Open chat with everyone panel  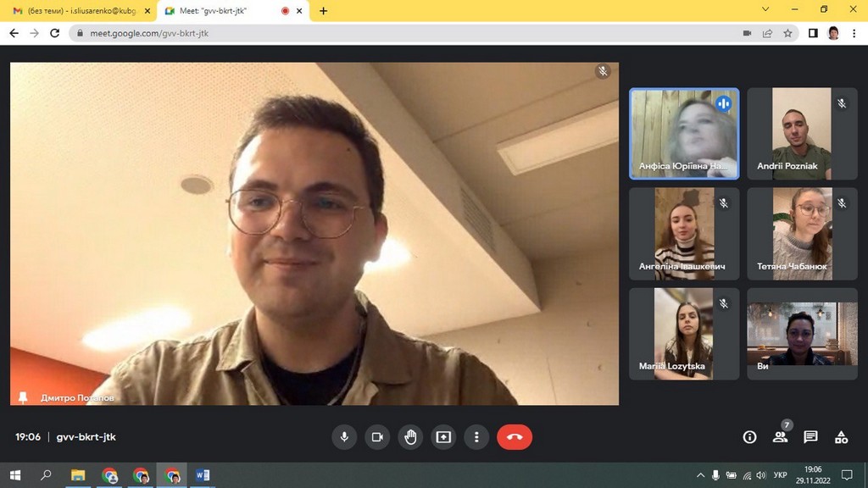[810, 437]
